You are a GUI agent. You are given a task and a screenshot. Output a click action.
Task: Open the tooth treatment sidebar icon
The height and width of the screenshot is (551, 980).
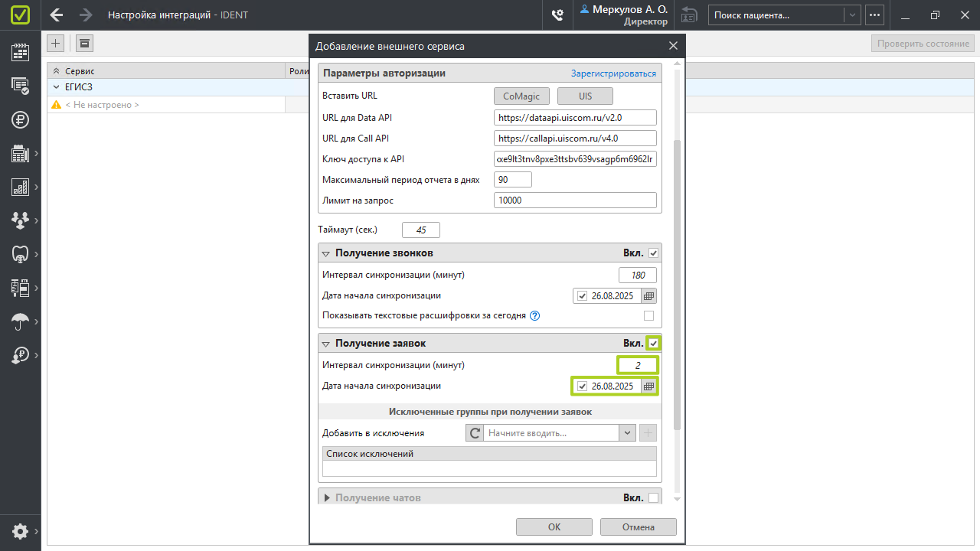click(20, 254)
